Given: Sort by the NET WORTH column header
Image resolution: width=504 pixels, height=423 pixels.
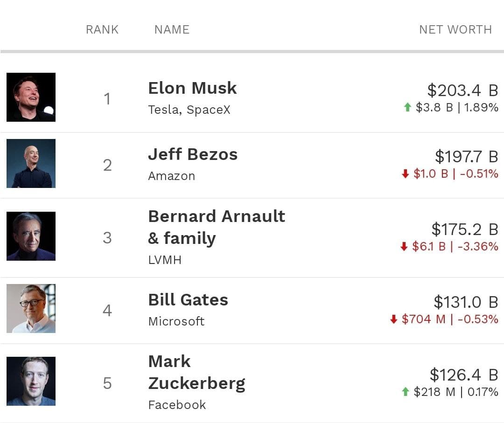Looking at the screenshot, I should 455,30.
